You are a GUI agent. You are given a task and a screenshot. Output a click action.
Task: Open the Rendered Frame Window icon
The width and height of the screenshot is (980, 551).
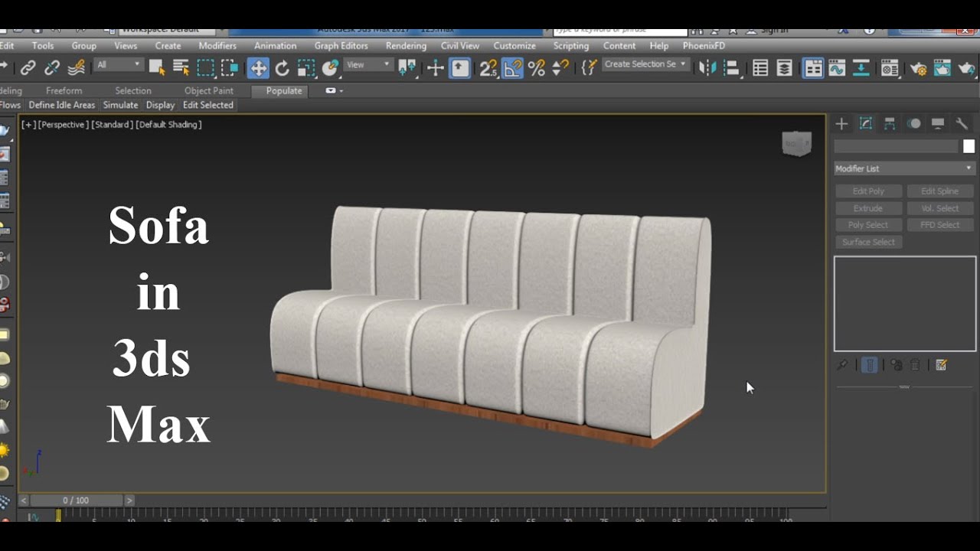click(x=942, y=68)
